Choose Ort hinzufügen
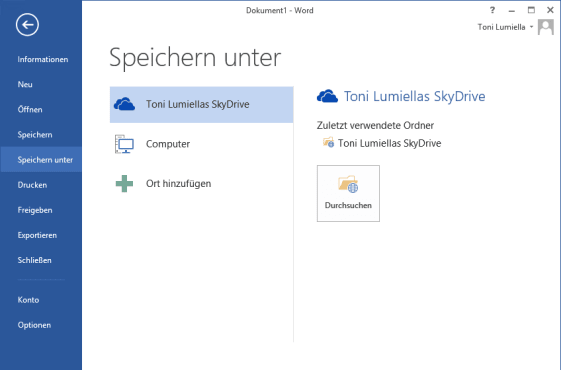Image resolution: width=561 pixels, height=370 pixels. pos(201,184)
